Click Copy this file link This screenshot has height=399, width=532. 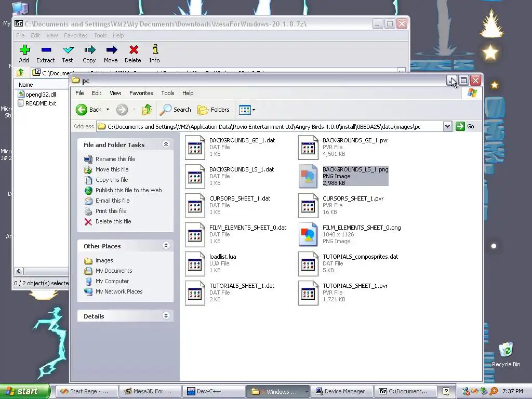tap(112, 180)
